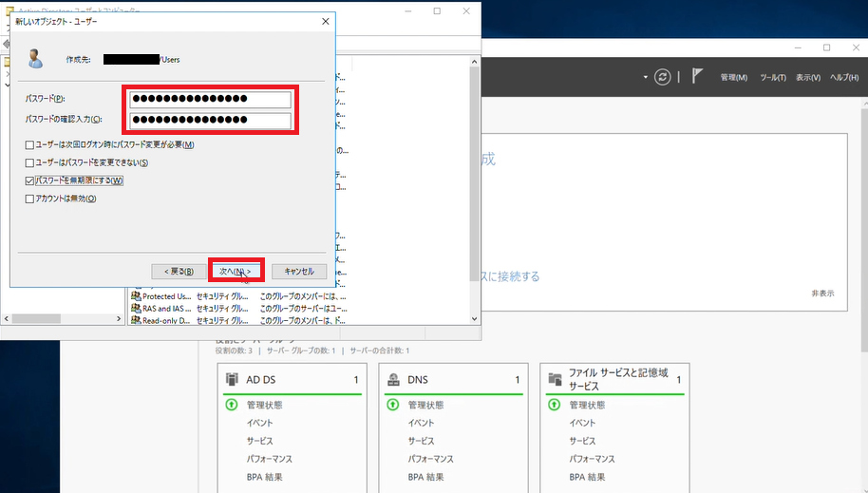Open the 表示(V) menu in Server Manager
868x493 pixels.
808,78
